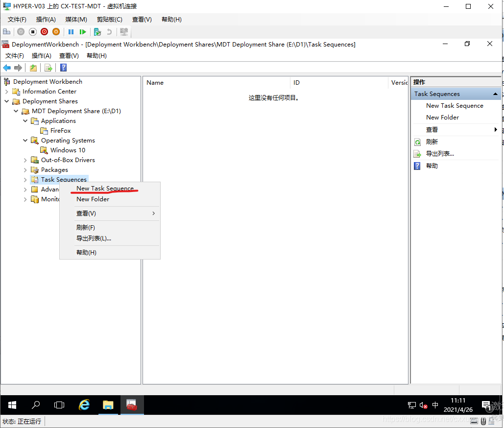Open 媒体(M) menu in VM connection window
The width and height of the screenshot is (504, 428).
click(x=76, y=20)
